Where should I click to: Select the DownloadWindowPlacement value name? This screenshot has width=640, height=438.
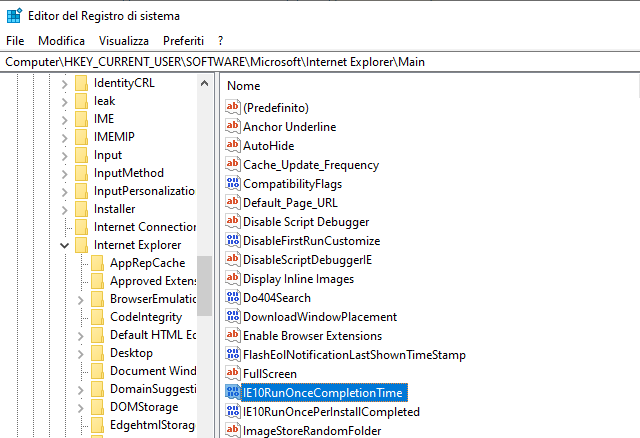[x=320, y=317]
